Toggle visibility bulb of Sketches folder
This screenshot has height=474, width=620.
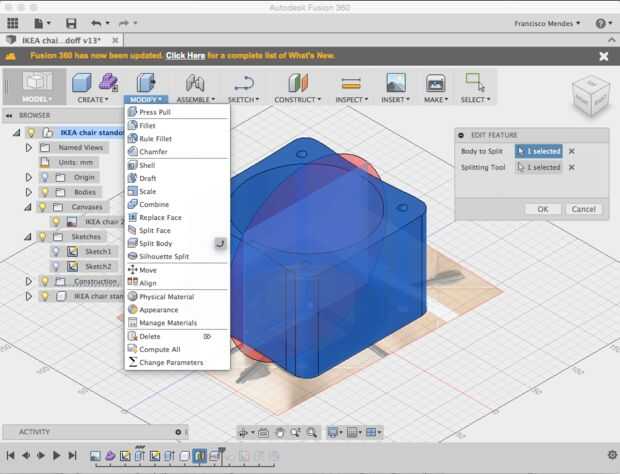pyautogui.click(x=42, y=237)
